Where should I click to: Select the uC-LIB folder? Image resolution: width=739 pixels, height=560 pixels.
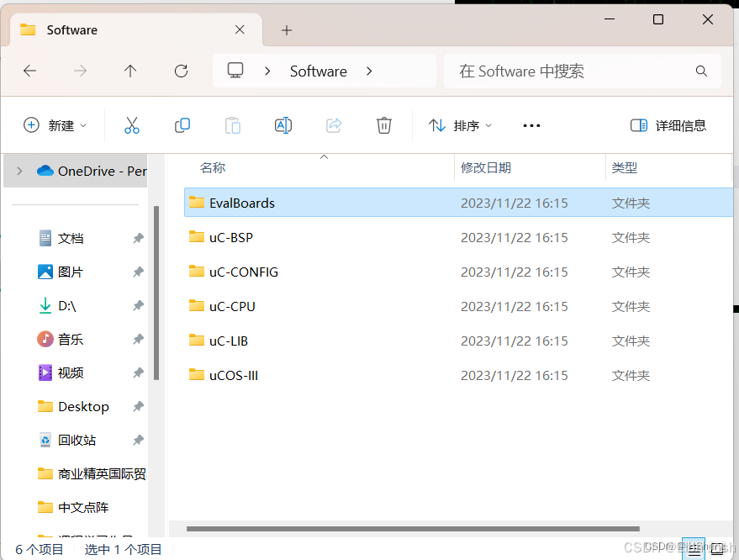coord(458,341)
